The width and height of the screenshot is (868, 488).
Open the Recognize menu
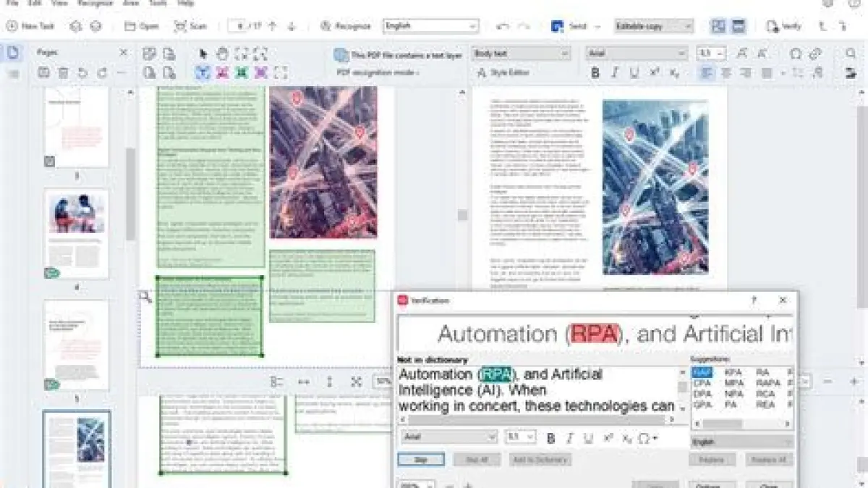coord(95,3)
